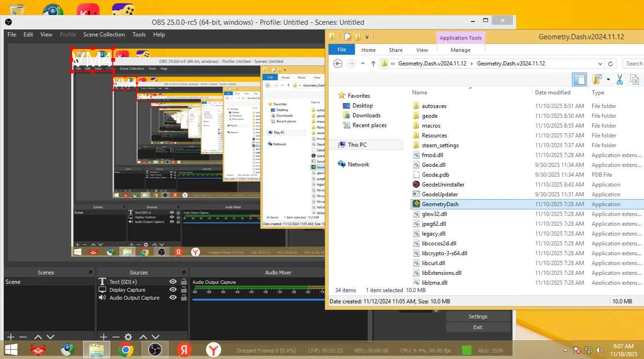
Task: Select the libcocos2d.dll file
Action: coord(439,244)
